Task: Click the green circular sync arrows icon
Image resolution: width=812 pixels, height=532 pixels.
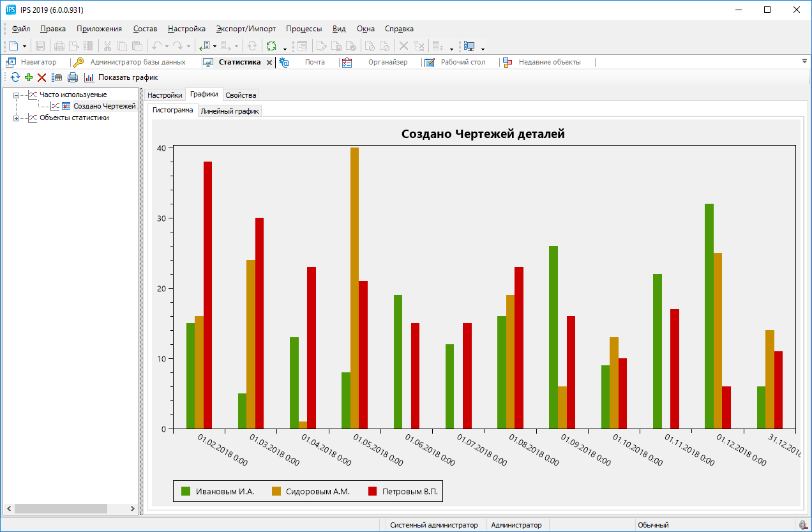Action: coord(271,46)
